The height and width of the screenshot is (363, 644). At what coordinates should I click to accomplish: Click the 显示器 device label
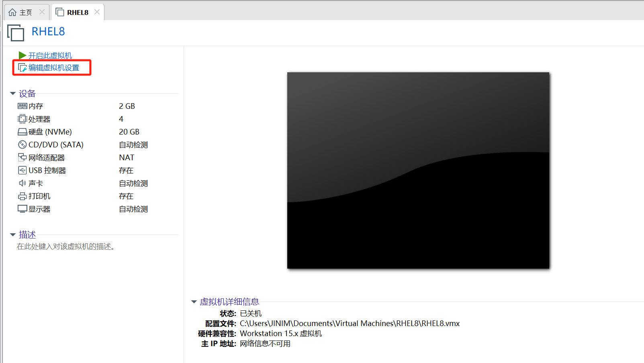click(x=39, y=209)
